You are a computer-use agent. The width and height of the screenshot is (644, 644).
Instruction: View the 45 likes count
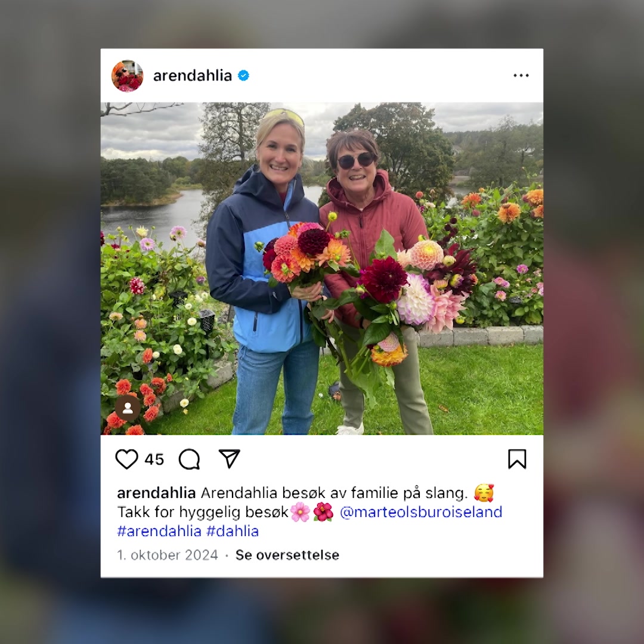click(x=154, y=459)
